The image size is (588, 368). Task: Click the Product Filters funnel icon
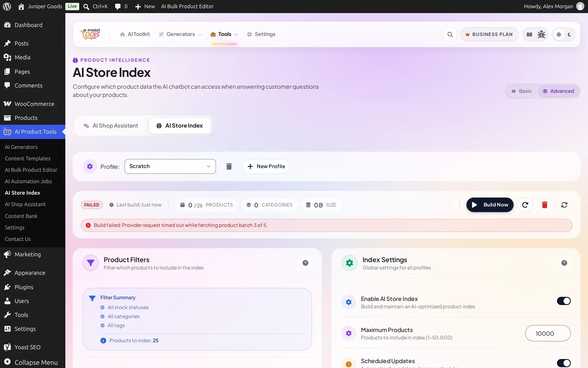coord(91,263)
